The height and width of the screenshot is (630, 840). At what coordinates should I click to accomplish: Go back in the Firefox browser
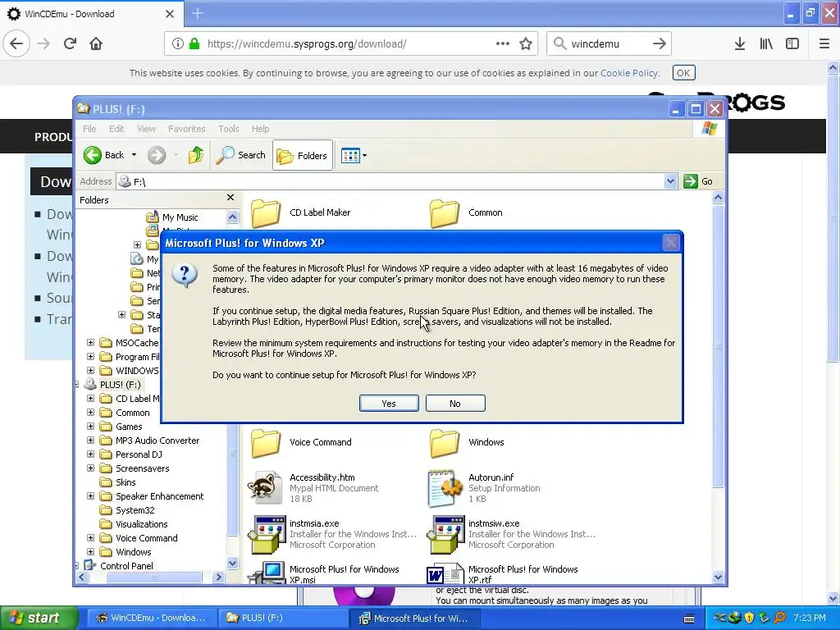point(16,43)
